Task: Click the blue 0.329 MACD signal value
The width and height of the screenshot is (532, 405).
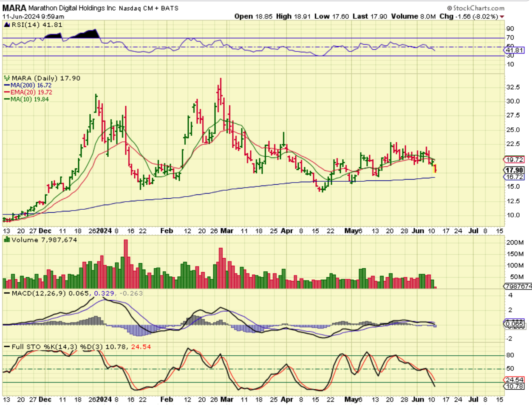Action: (x=105, y=293)
